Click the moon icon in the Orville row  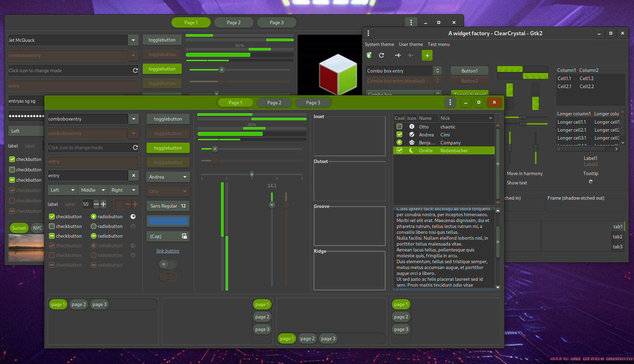tap(412, 151)
